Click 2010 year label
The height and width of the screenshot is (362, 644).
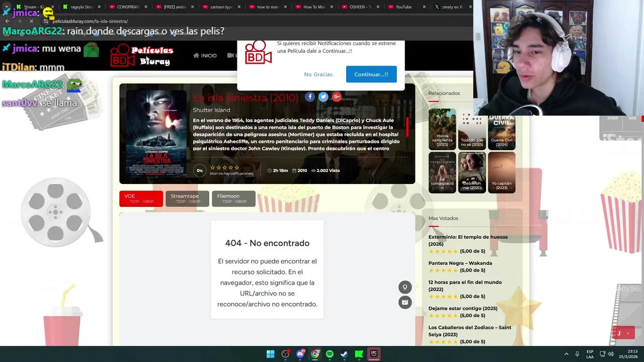pyautogui.click(x=302, y=170)
